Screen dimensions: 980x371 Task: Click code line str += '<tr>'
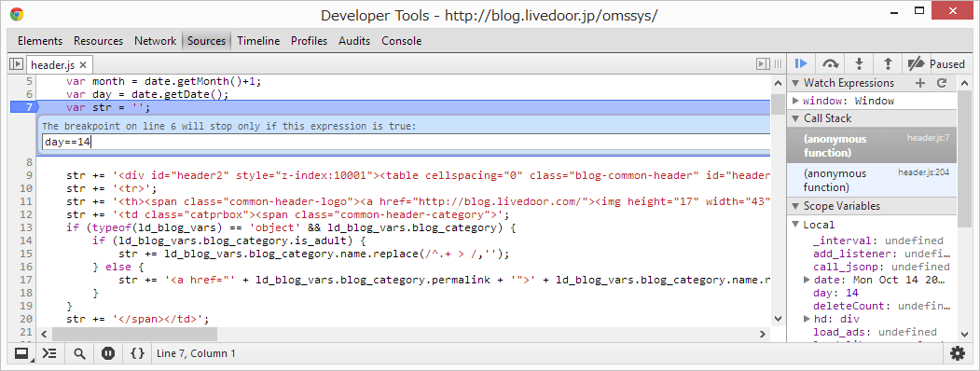pyautogui.click(x=113, y=188)
